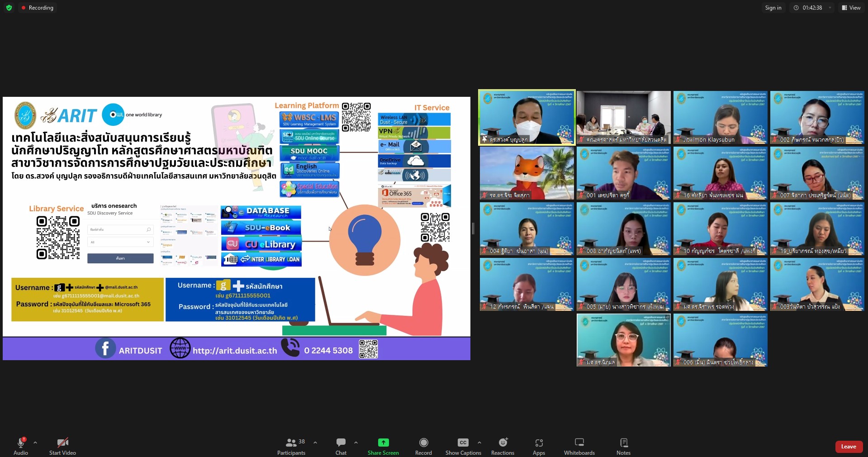The image size is (868, 457).
Task: Open the Chat panel
Action: (x=341, y=446)
